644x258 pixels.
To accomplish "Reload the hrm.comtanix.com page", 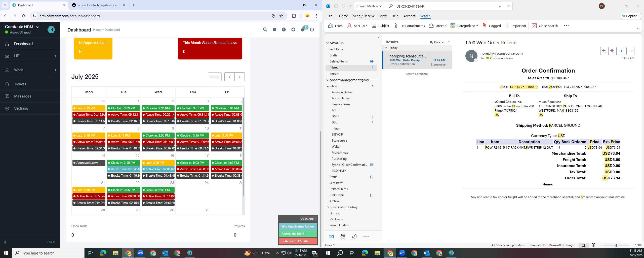I will pos(24,16).
